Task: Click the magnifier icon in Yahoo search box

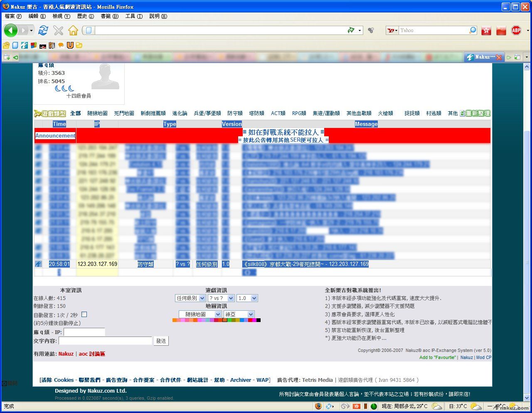Action: [473, 30]
